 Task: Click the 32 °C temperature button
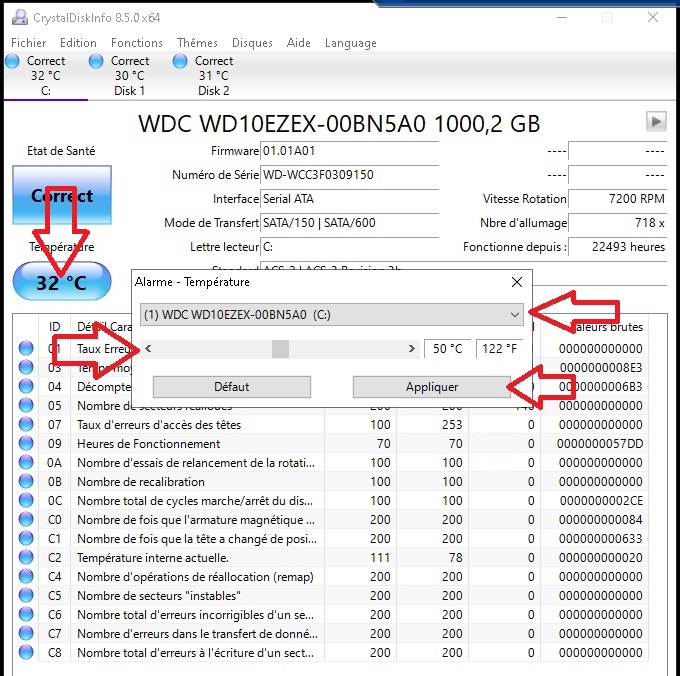pos(62,282)
